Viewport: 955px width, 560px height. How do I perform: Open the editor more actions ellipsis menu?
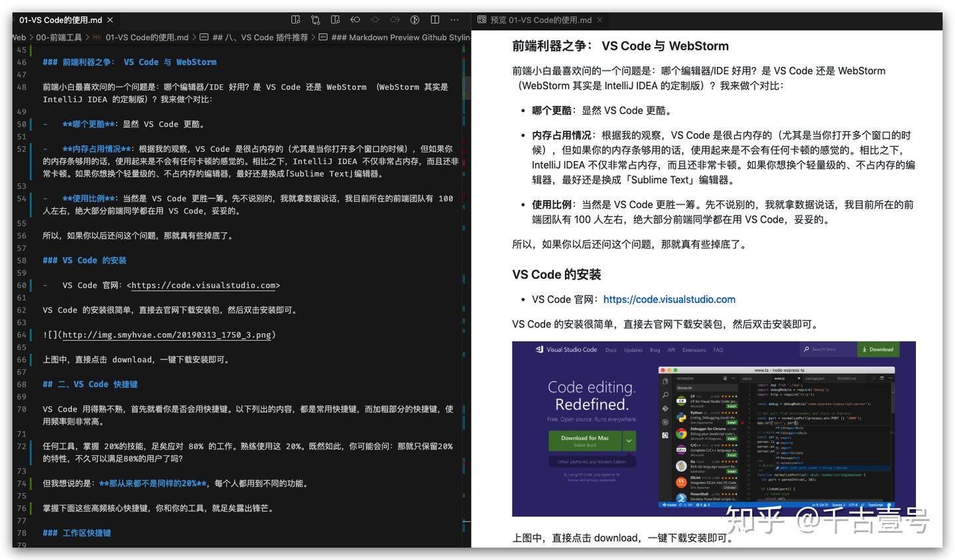pyautogui.click(x=454, y=20)
